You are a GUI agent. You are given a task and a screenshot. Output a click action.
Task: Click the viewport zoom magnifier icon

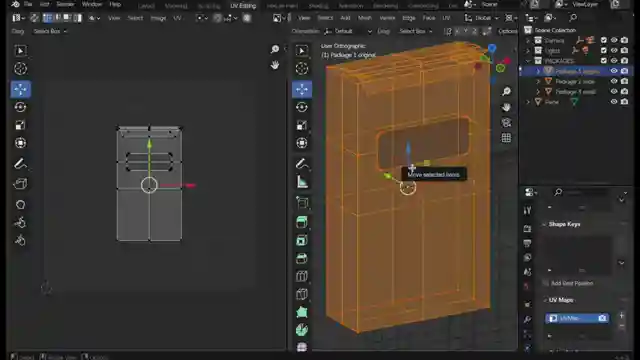[x=506, y=91]
